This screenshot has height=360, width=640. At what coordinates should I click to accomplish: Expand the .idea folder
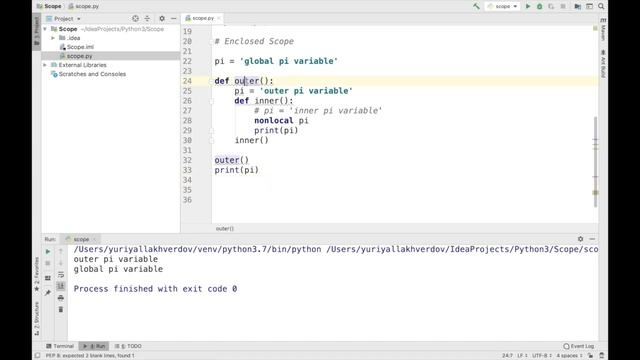53,38
